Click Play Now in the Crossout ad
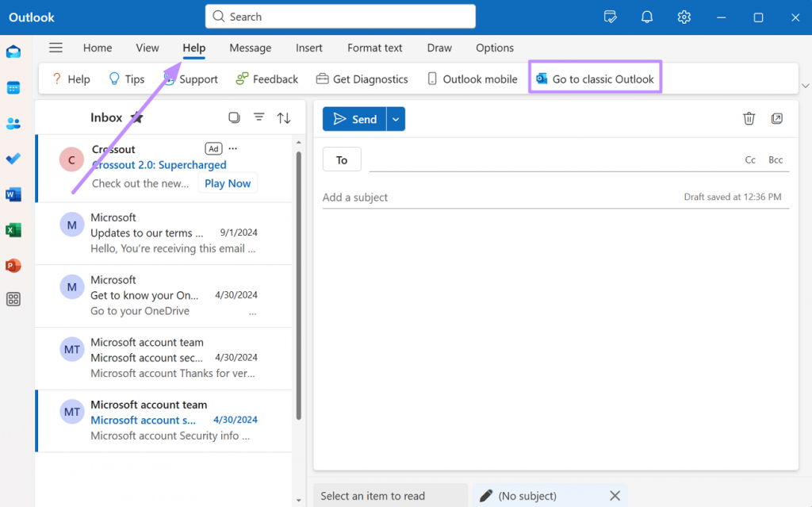 228,183
